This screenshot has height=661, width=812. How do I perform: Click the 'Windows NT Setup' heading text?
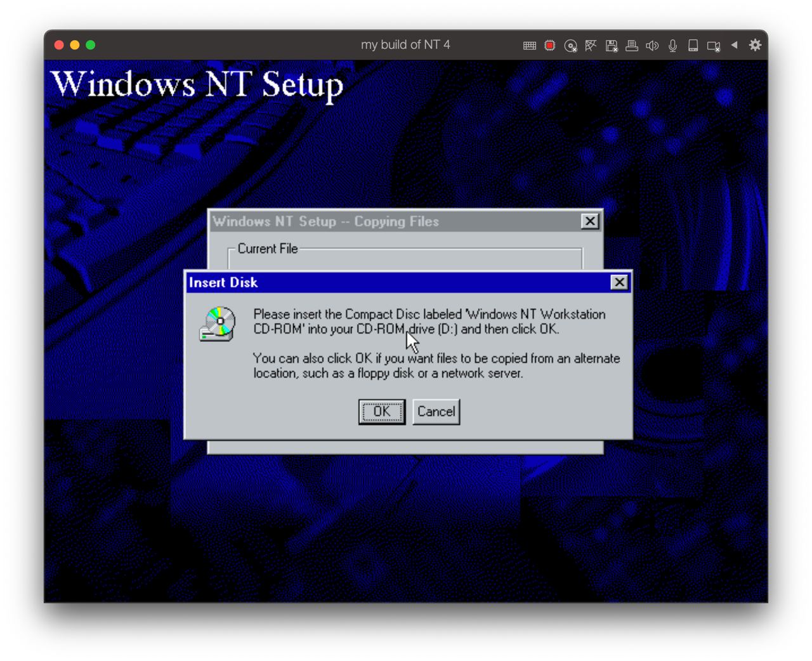(197, 85)
